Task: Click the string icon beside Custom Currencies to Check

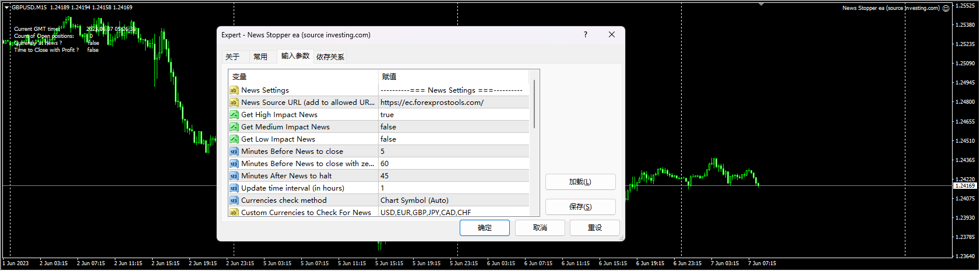Action: pyautogui.click(x=234, y=213)
